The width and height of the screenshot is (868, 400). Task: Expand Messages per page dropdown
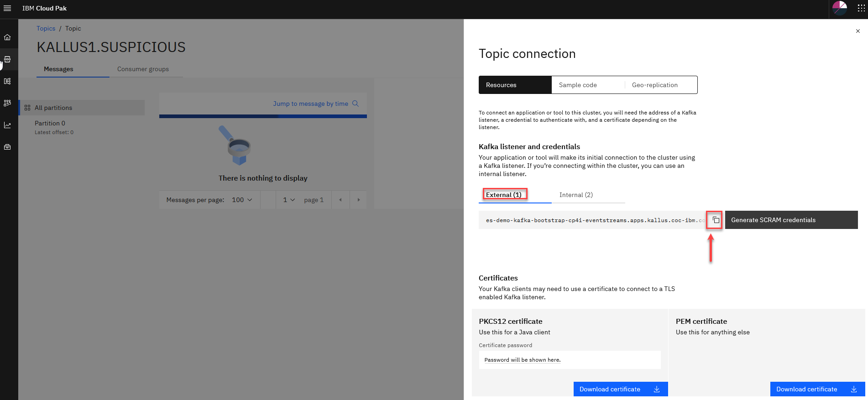[x=242, y=200]
